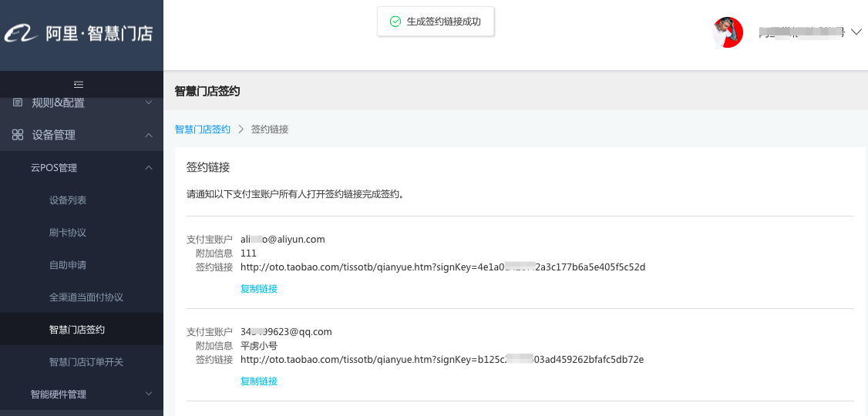
Task: Click the 智慧门店签约 page header
Action: [x=207, y=91]
